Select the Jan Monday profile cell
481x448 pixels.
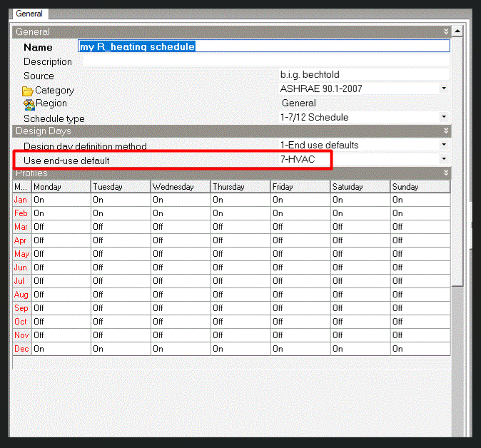click(x=61, y=200)
